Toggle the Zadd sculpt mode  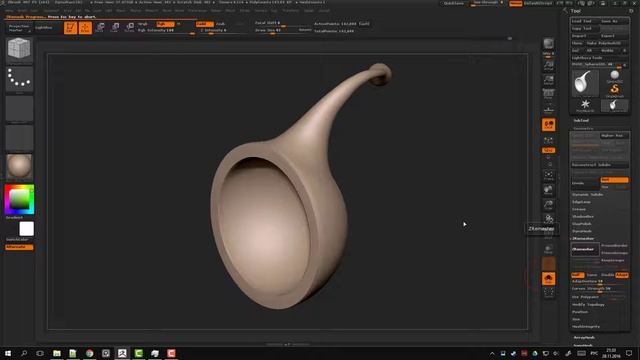tap(204, 24)
